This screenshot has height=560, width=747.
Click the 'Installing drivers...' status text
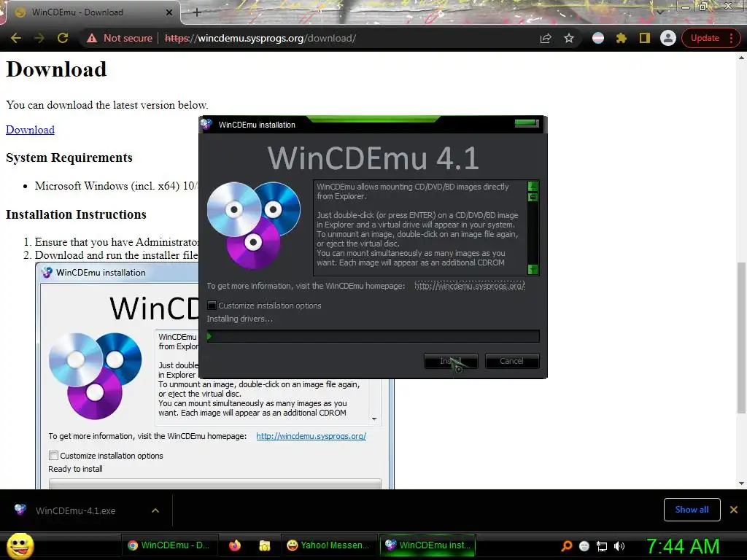pos(239,319)
